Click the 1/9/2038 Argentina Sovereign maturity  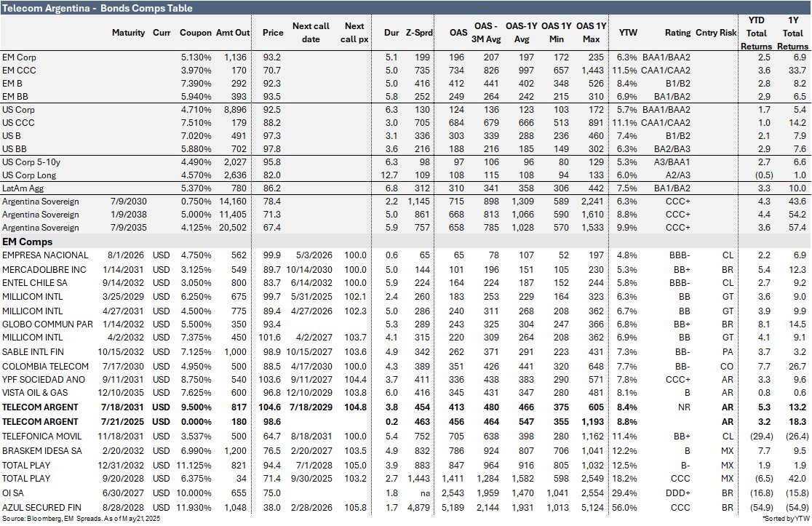pyautogui.click(x=129, y=215)
